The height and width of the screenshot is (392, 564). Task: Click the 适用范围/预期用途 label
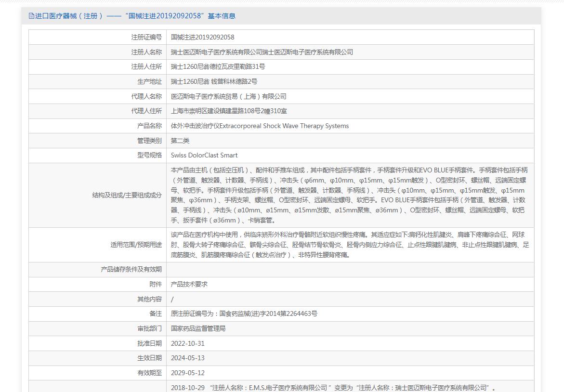point(136,245)
